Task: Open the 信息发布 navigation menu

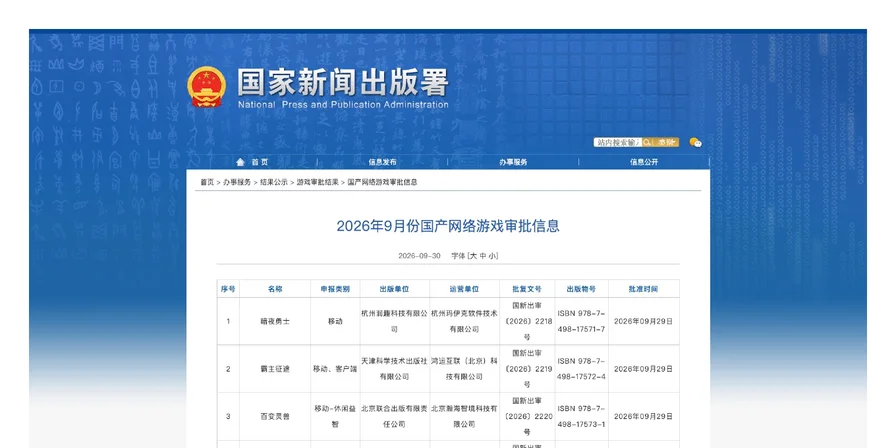Action: pyautogui.click(x=382, y=162)
